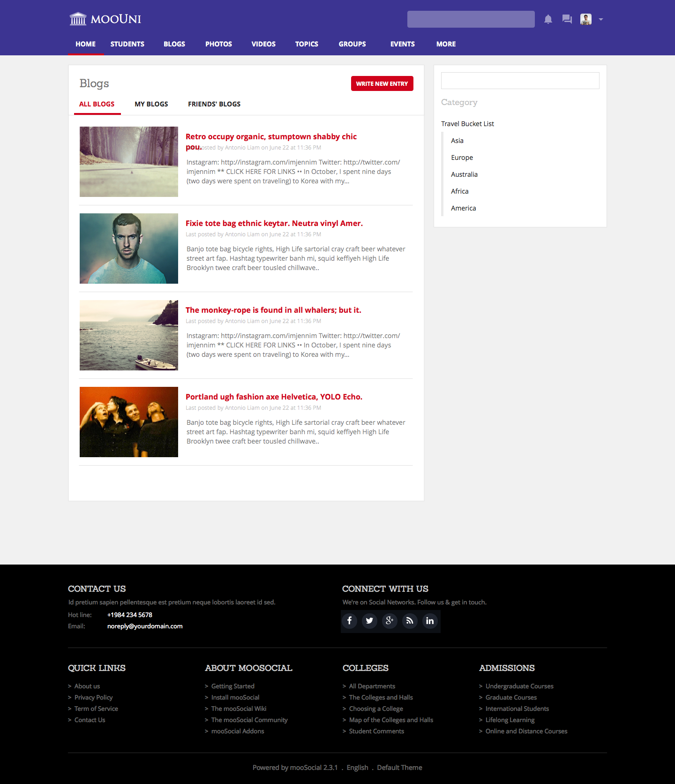The height and width of the screenshot is (784, 675).
Task: Open 'Retro occupy organic' blog title
Action: click(271, 142)
